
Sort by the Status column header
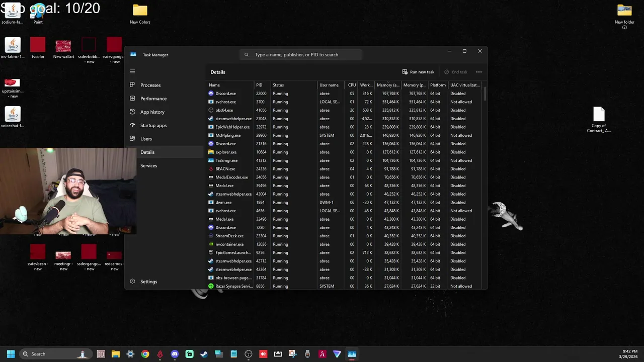294,85
